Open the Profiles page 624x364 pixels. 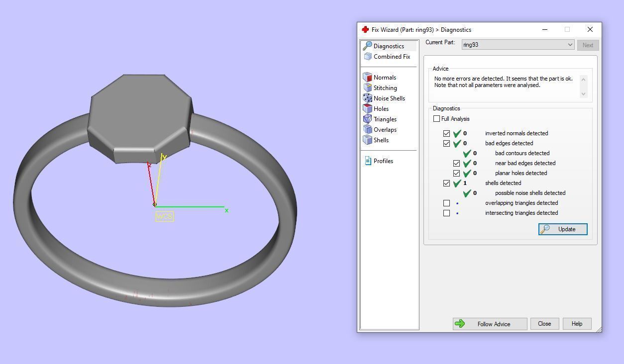[x=383, y=161]
